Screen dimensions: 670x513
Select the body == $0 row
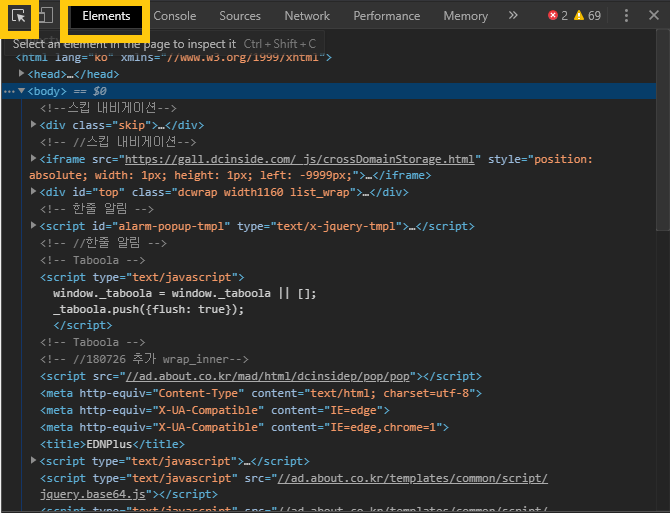329,91
